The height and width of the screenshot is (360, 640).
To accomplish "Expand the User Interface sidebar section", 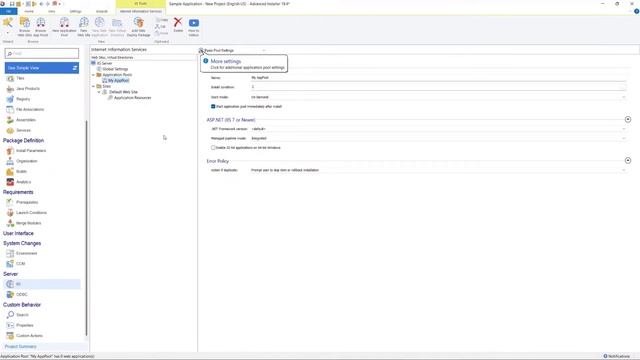I will tap(18, 233).
